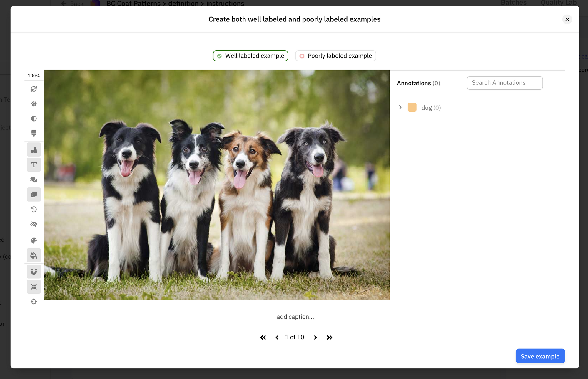The height and width of the screenshot is (379, 588).
Task: Go to the next image arrow
Action: (x=315, y=338)
